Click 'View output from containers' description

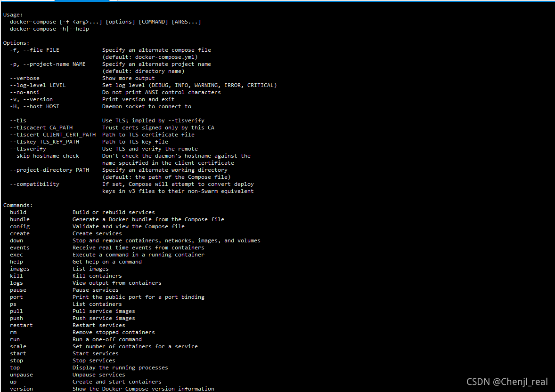(117, 283)
